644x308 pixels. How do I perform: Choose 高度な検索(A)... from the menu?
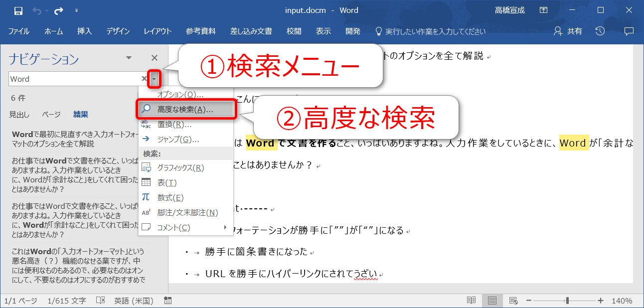tap(186, 110)
